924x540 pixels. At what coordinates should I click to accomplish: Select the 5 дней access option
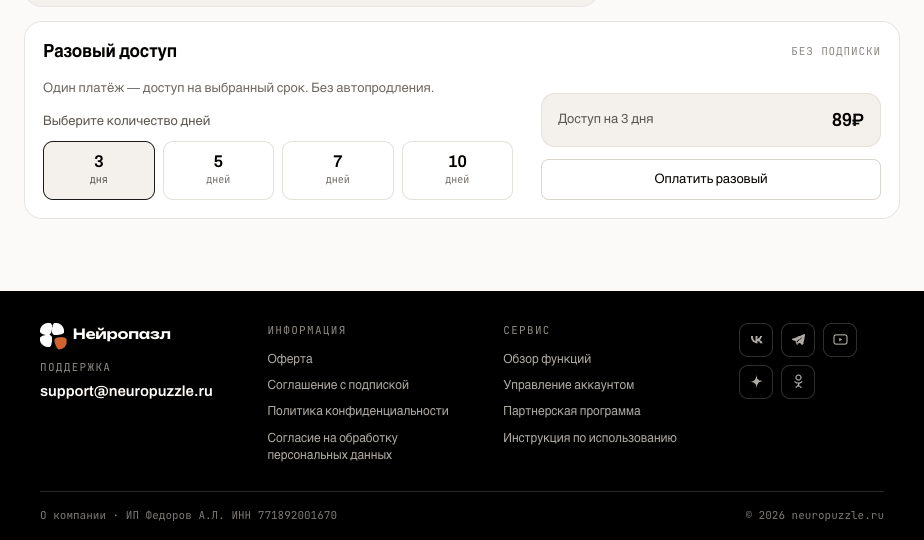coord(218,170)
